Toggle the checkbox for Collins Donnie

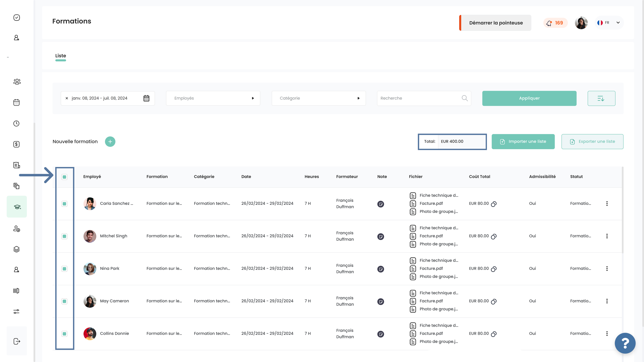[65, 334]
